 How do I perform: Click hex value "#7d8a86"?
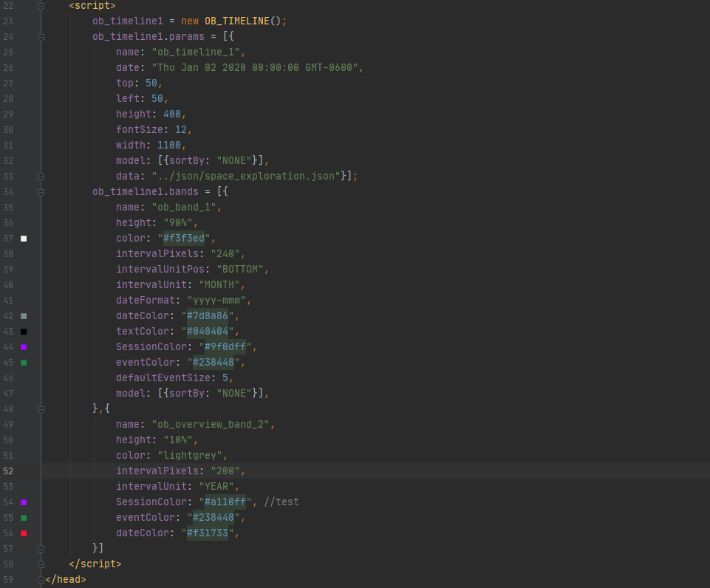[x=208, y=316]
